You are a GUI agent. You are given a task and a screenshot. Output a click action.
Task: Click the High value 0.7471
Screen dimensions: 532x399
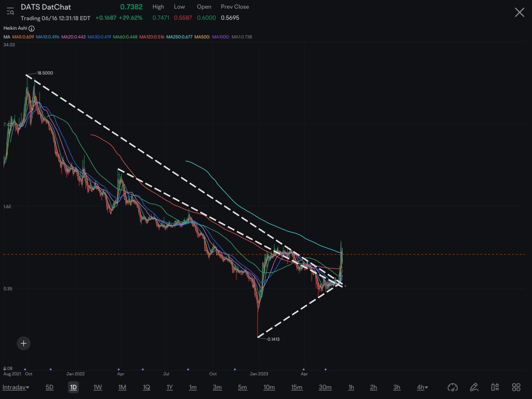pyautogui.click(x=161, y=18)
